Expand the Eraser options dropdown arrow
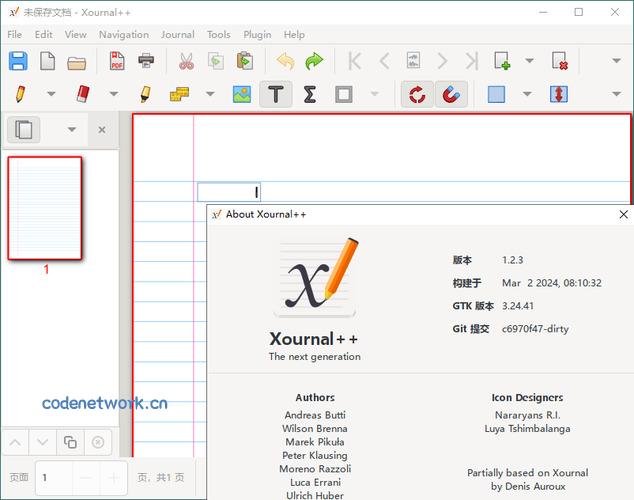The height and width of the screenshot is (500, 634). point(113,95)
